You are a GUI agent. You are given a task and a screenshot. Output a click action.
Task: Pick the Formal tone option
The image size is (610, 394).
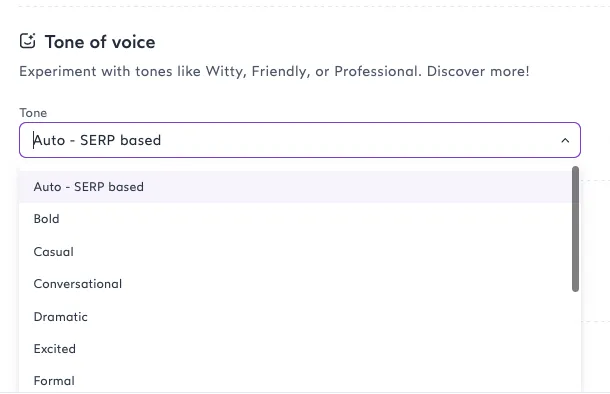pos(296,381)
